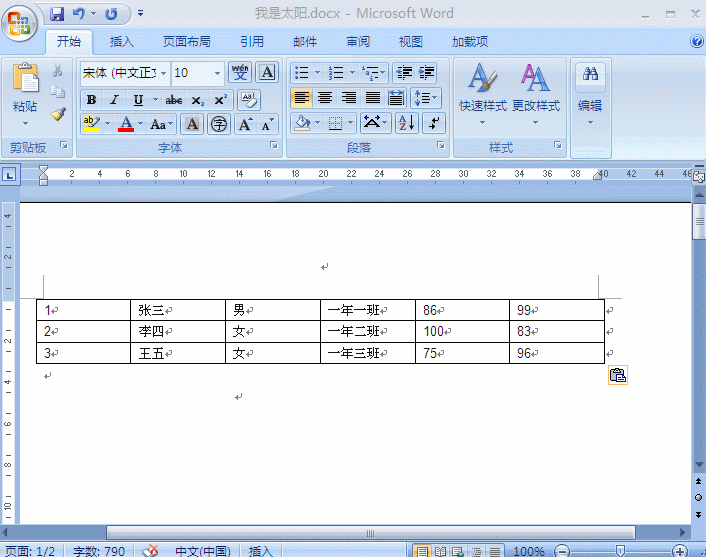This screenshot has height=557, width=706.
Task: Clear formatting with eraser icon
Action: pos(249,100)
